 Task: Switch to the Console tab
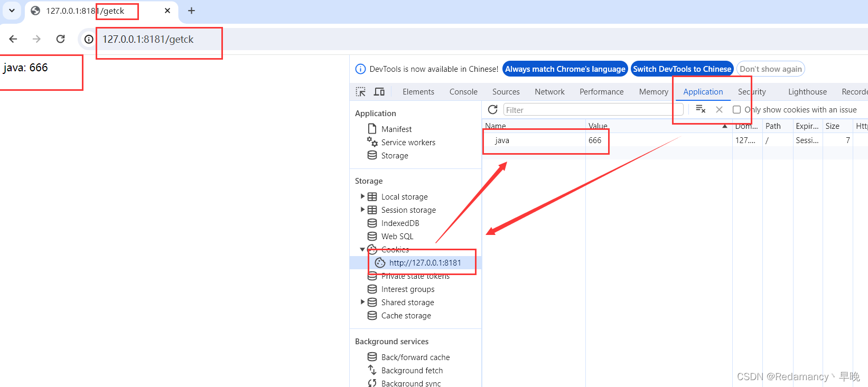463,92
